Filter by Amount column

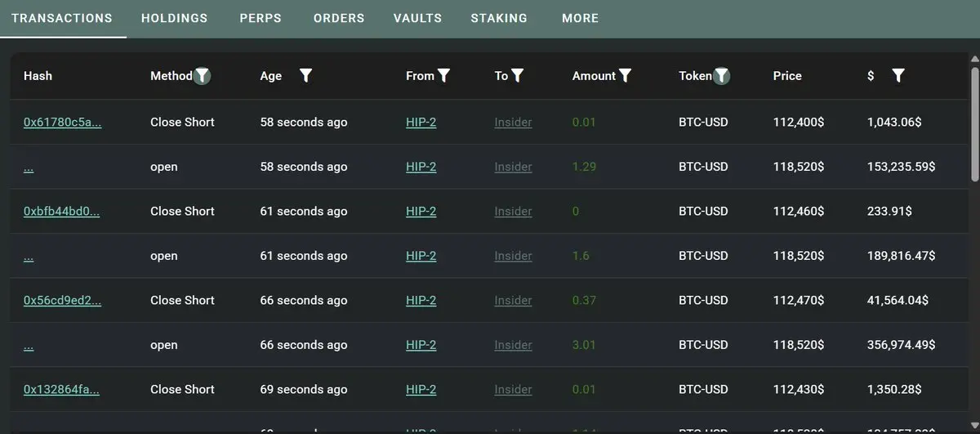tap(626, 76)
